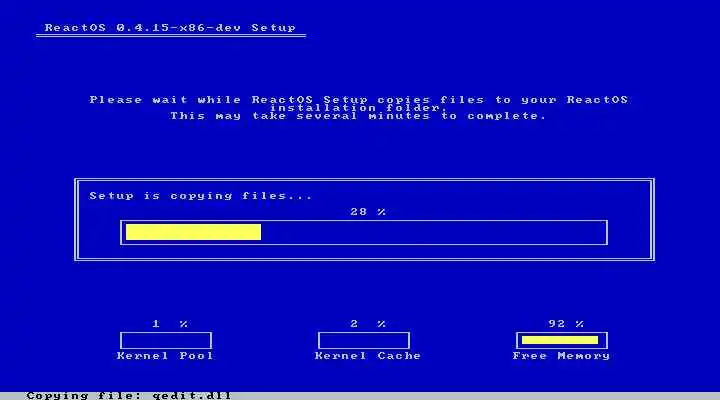This screenshot has width=720, height=400.
Task: Click the 'installation folder.' text line
Action: coord(358,108)
